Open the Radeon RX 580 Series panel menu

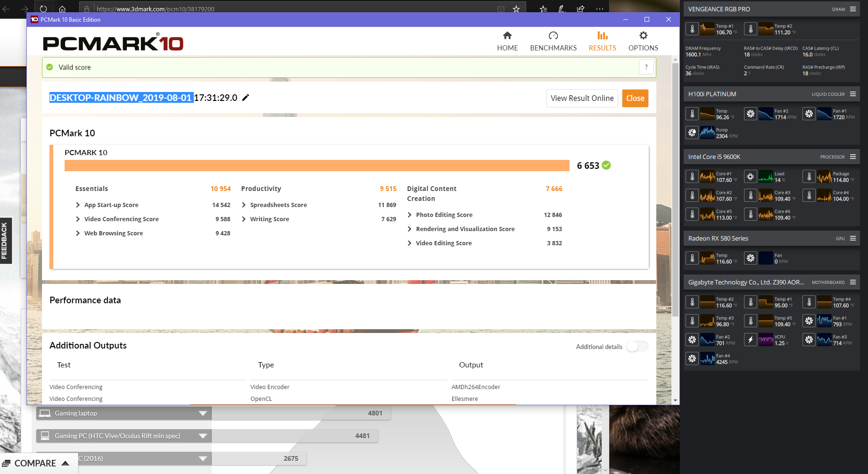click(853, 238)
